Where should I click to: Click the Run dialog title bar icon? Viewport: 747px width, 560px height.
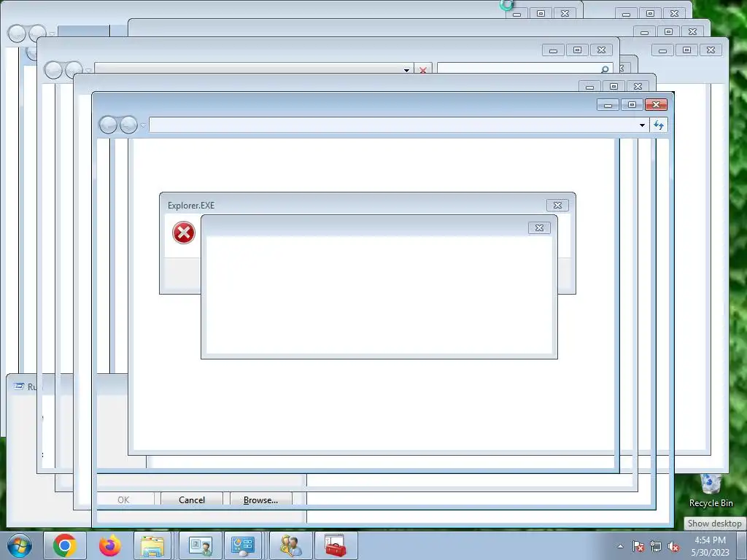click(18, 386)
